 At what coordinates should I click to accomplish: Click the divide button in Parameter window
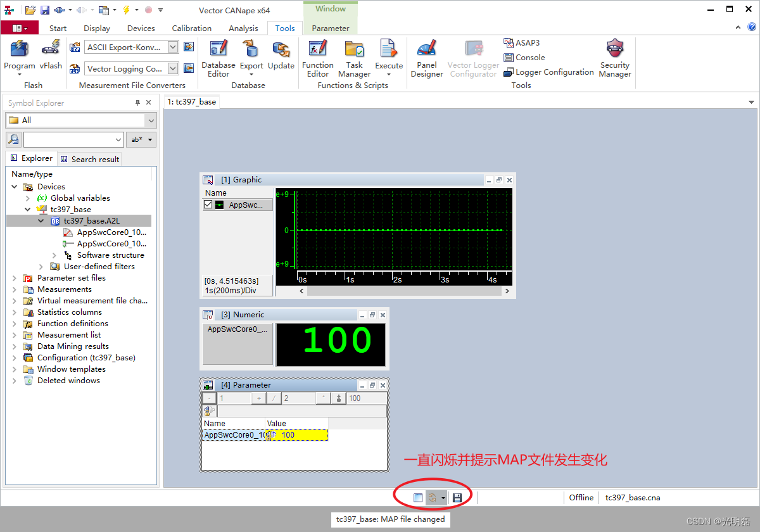point(274,398)
